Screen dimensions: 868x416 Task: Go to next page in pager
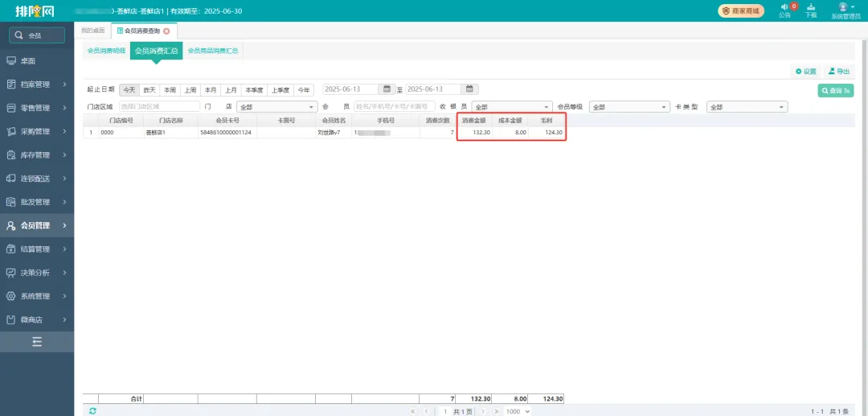tap(483, 411)
